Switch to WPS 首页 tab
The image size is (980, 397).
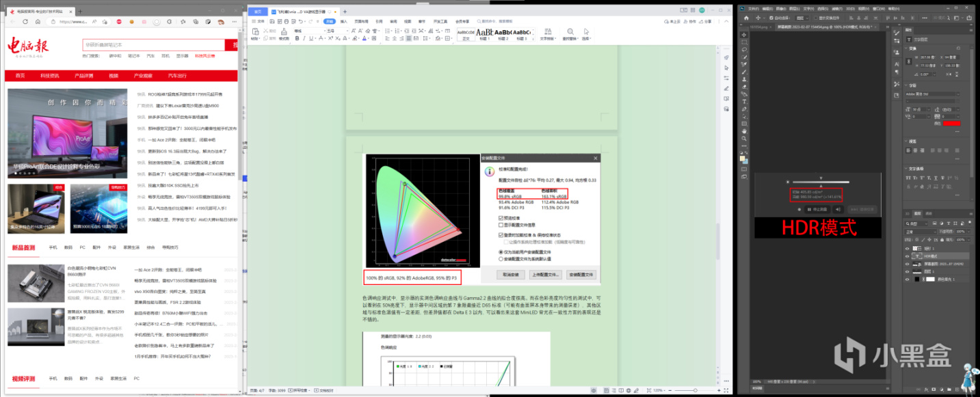pyautogui.click(x=258, y=12)
